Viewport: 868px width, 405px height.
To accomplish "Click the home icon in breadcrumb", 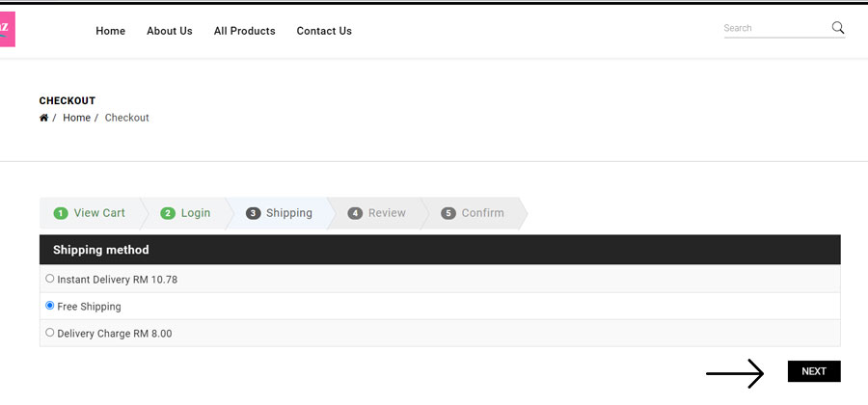I will coord(43,118).
